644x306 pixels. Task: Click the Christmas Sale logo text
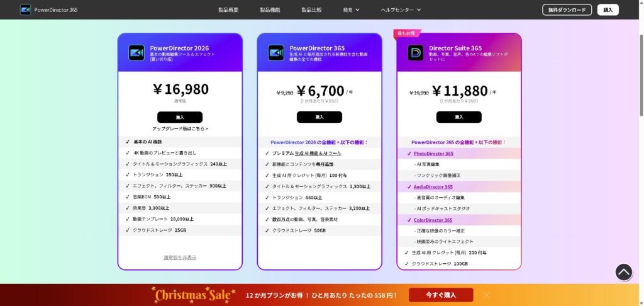[194, 295]
